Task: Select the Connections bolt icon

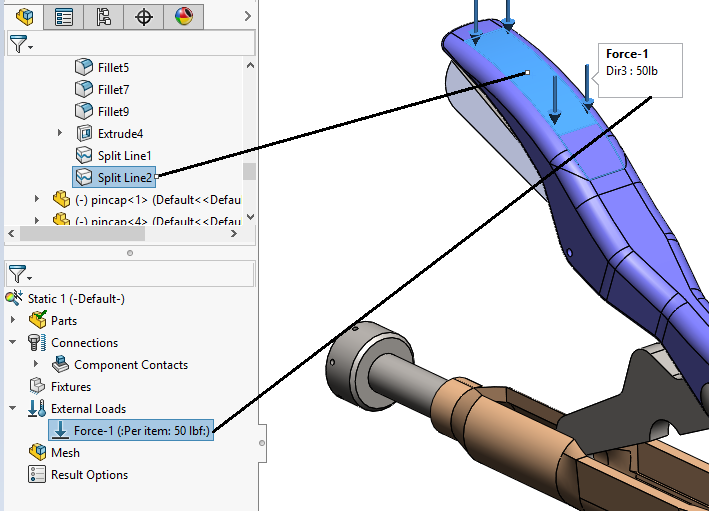Action: coord(37,342)
